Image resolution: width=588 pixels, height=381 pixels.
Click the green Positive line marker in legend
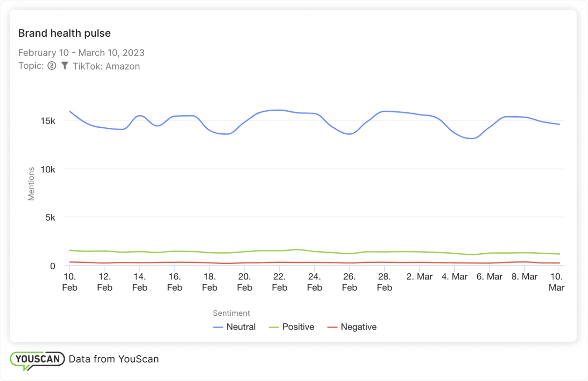click(274, 327)
